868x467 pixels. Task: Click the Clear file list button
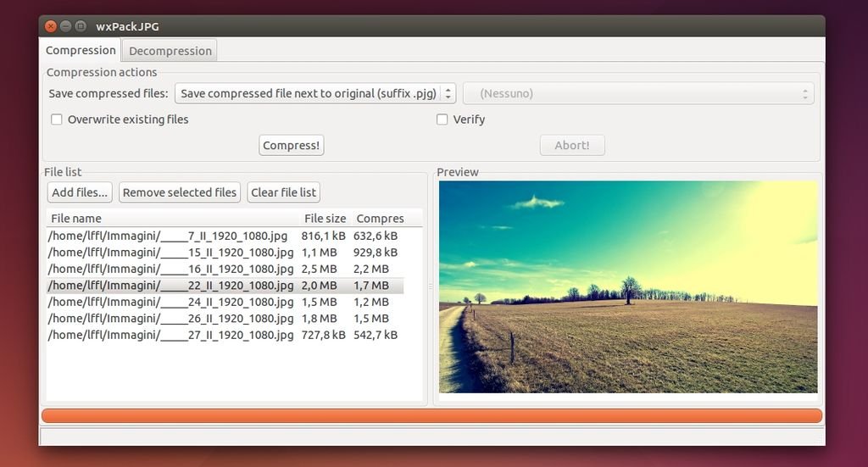click(283, 192)
